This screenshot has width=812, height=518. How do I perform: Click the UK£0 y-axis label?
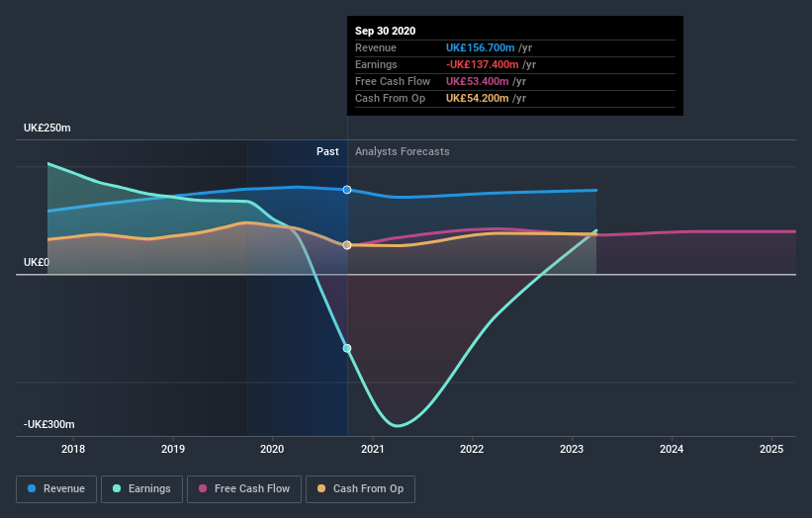(x=37, y=262)
